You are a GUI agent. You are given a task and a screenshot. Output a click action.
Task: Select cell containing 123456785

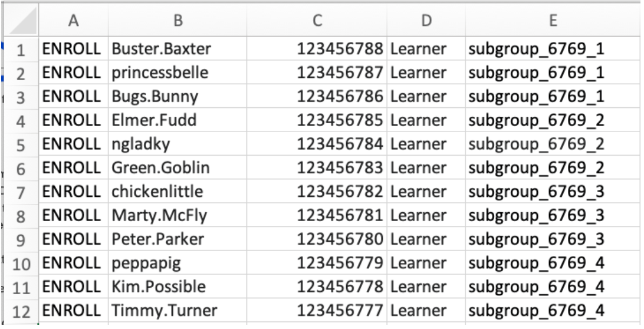(x=317, y=120)
